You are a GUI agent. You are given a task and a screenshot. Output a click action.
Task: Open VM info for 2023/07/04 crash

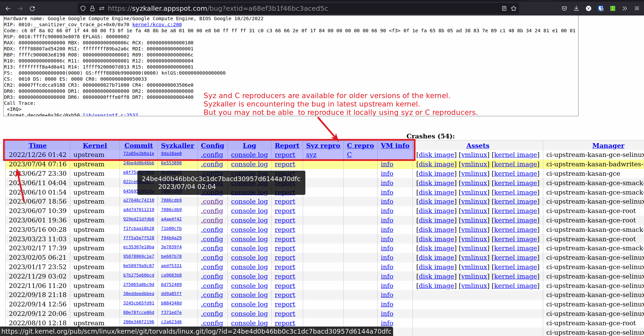coord(387,164)
